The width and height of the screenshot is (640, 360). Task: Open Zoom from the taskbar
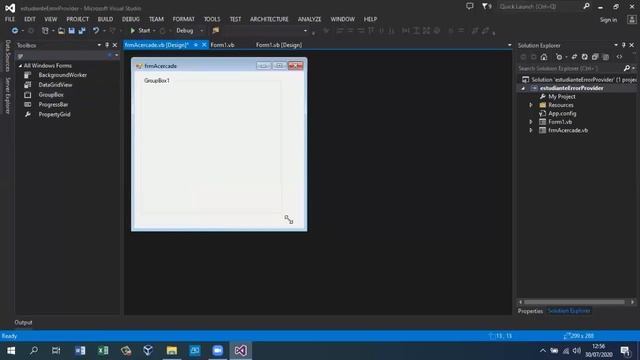[x=218, y=351]
